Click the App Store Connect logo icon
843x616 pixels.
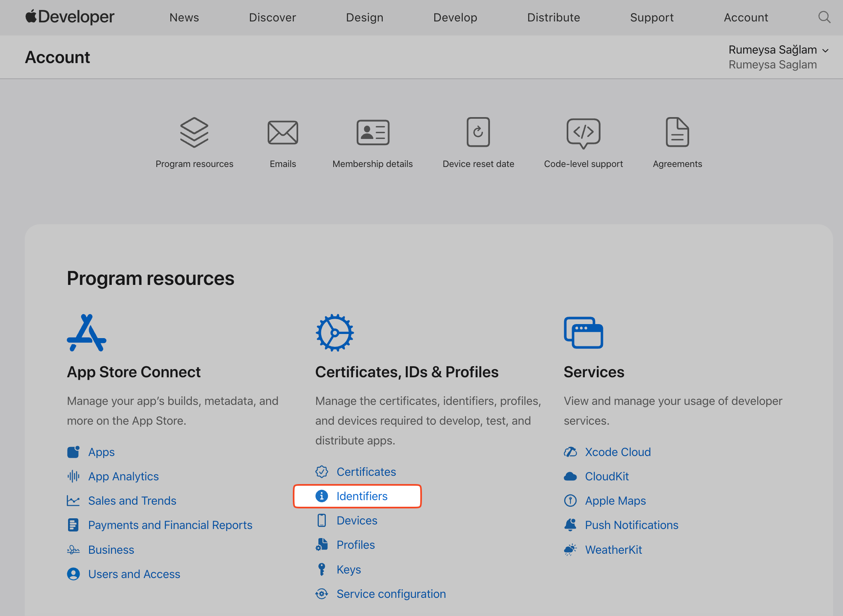pyautogui.click(x=87, y=332)
